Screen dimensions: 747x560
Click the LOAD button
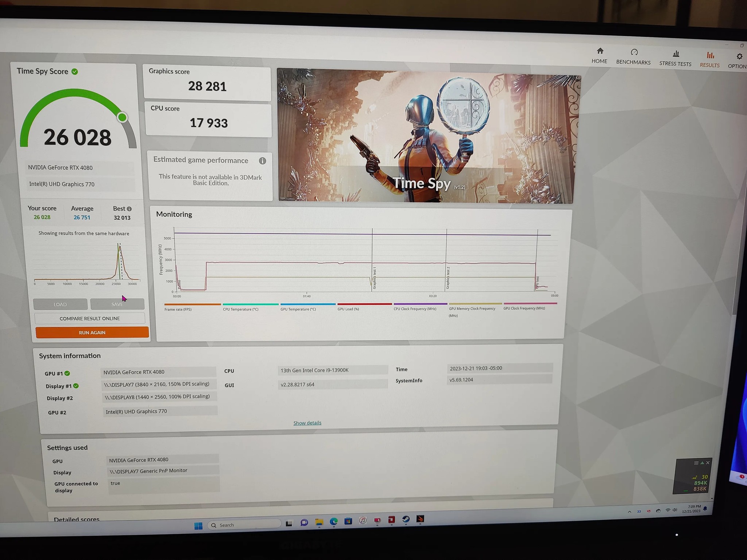point(60,304)
